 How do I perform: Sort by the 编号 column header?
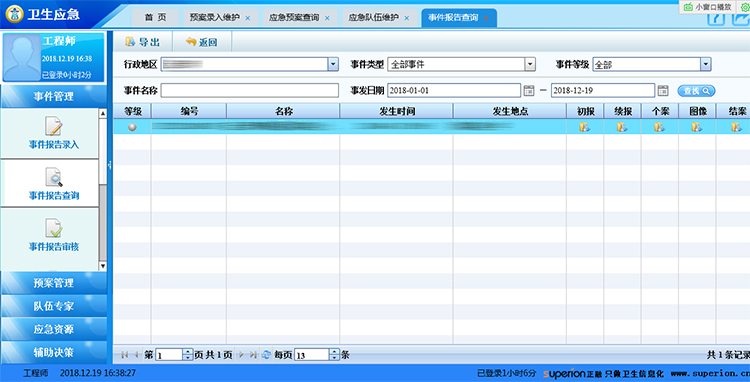[x=189, y=111]
